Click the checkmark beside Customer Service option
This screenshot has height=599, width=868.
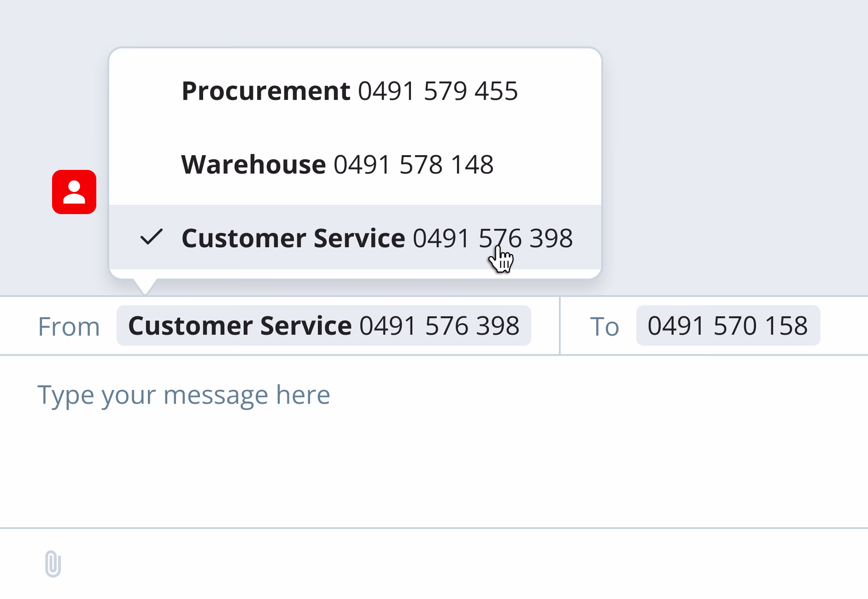151,237
